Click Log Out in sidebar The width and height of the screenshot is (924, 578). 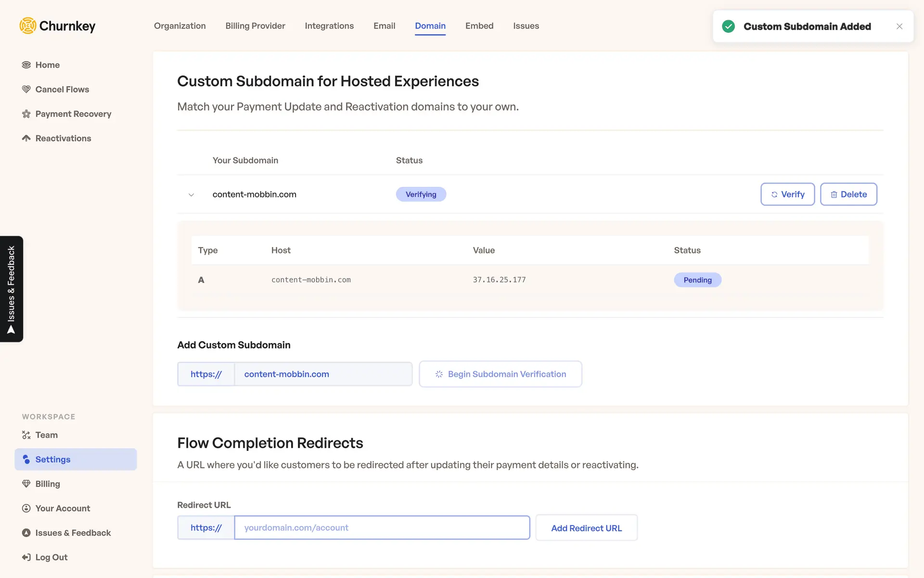pos(51,557)
